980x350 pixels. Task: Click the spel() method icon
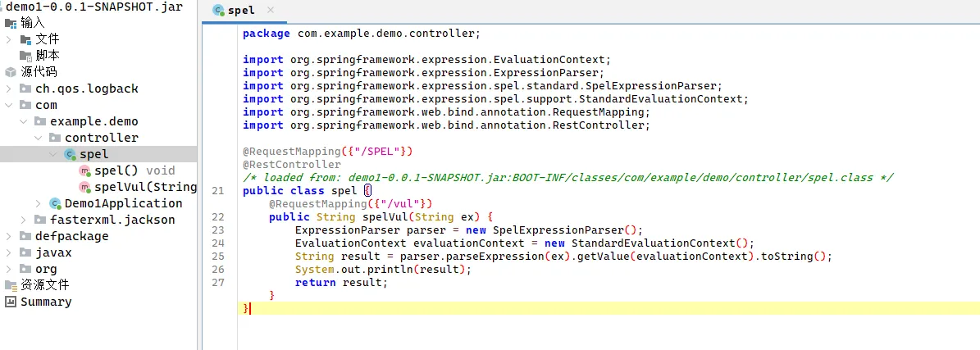(84, 170)
